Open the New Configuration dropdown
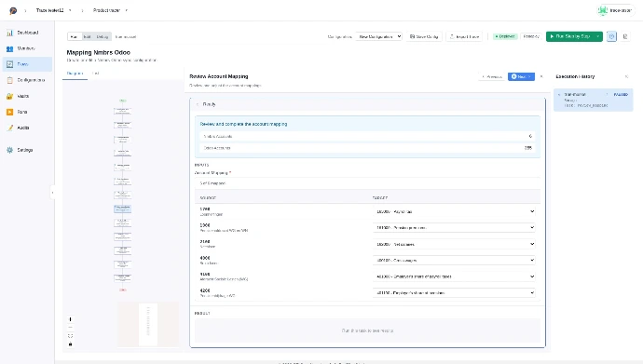The width and height of the screenshot is (643, 364). 378,36
